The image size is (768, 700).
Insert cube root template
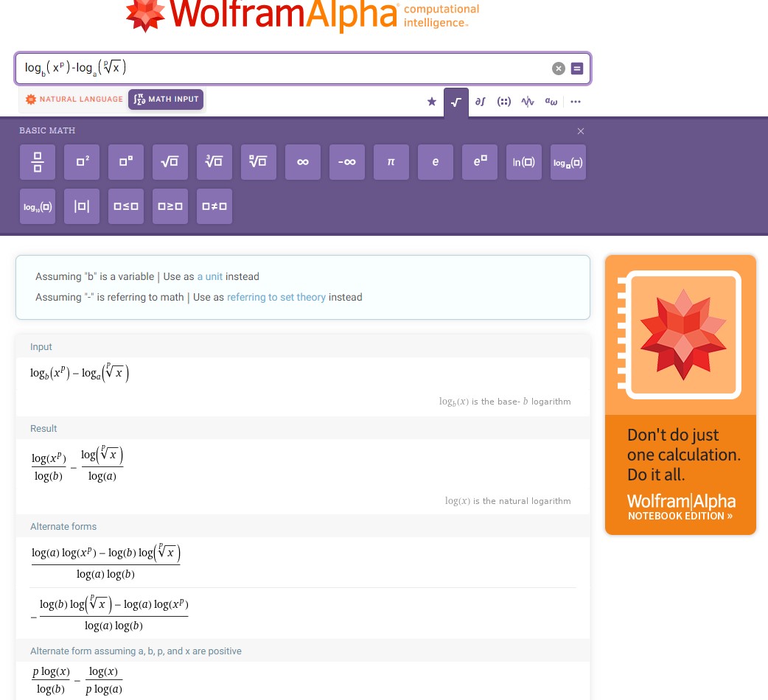point(214,162)
